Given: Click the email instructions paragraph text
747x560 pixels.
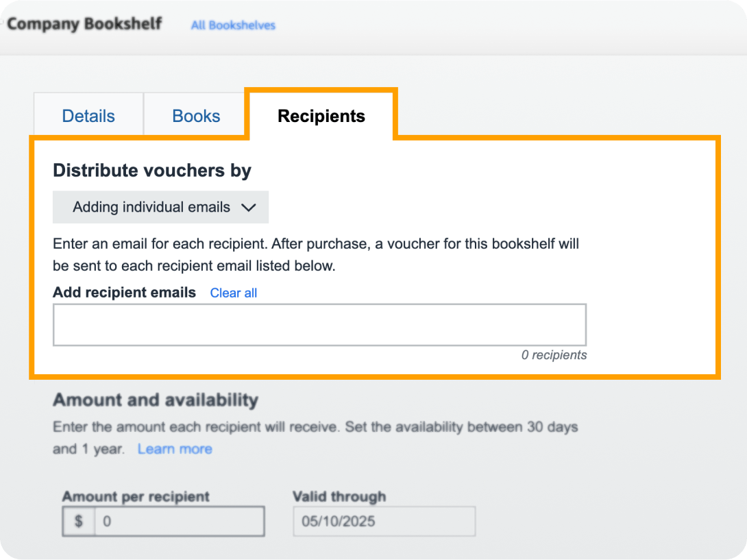Looking at the screenshot, I should click(315, 254).
